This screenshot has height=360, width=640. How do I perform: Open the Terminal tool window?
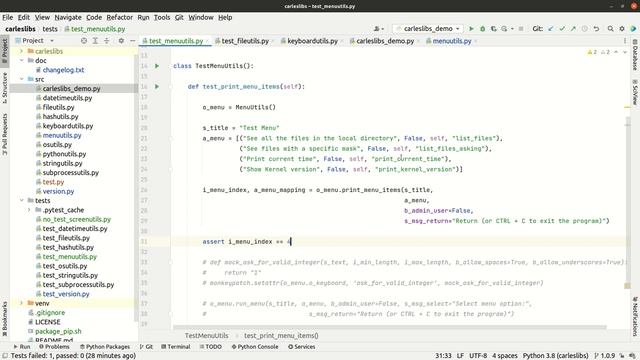176,347
